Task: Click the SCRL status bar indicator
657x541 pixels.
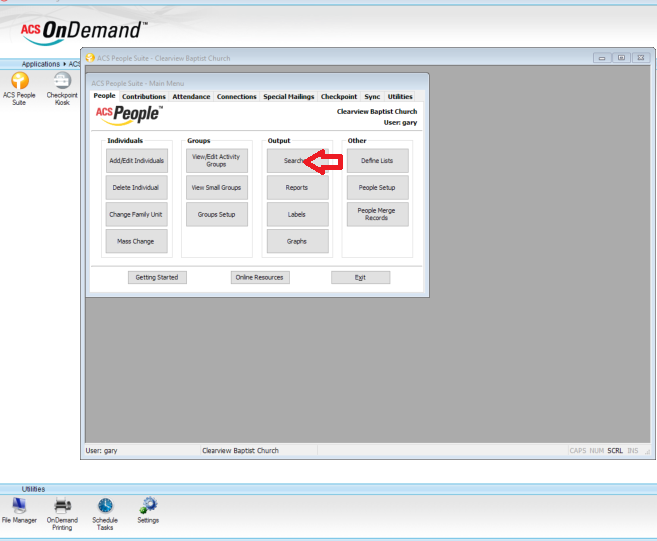Action: [615, 451]
